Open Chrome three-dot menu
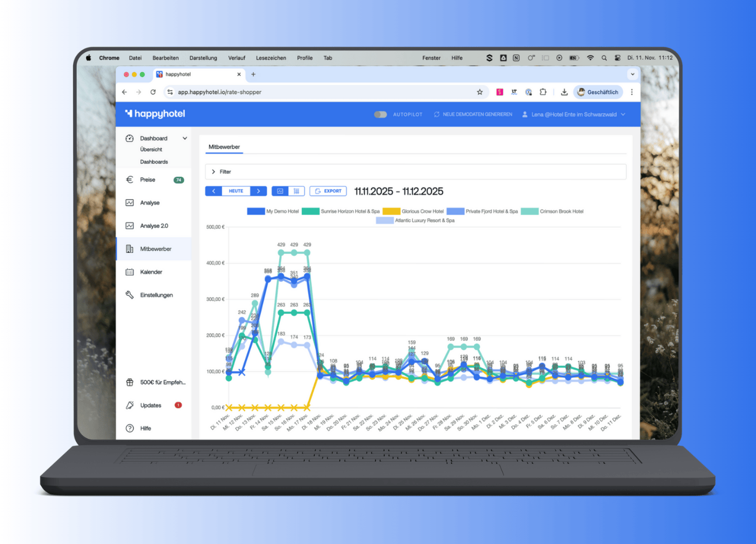756x544 pixels. coord(632,92)
